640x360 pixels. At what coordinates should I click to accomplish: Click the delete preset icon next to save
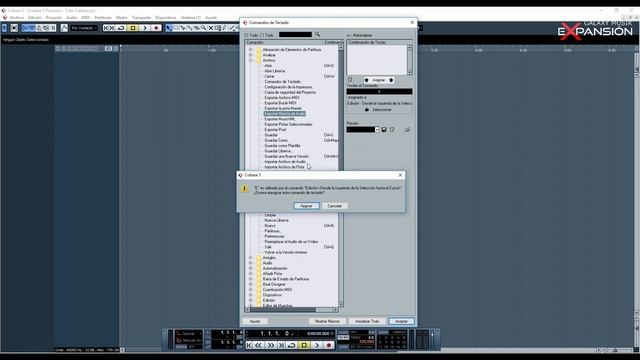pyautogui.click(x=392, y=129)
